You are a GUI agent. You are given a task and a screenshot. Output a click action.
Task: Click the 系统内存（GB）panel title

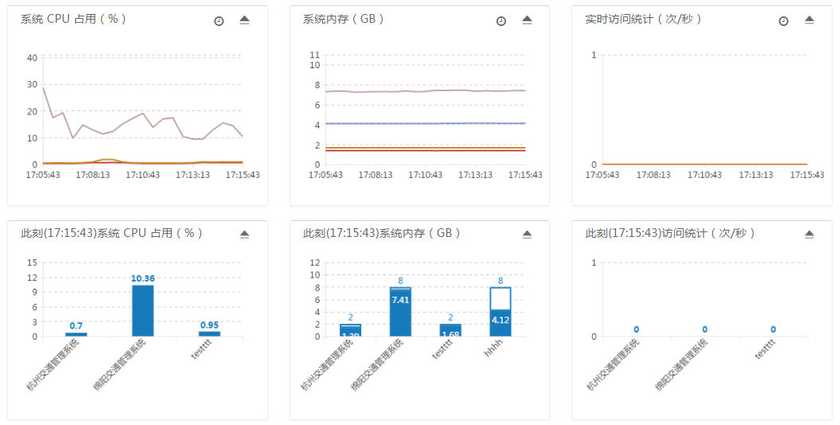coord(345,20)
